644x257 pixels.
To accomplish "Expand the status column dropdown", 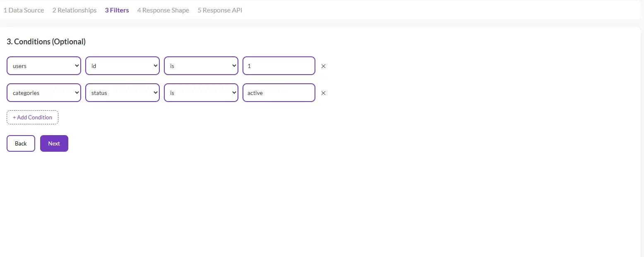I will click(122, 93).
